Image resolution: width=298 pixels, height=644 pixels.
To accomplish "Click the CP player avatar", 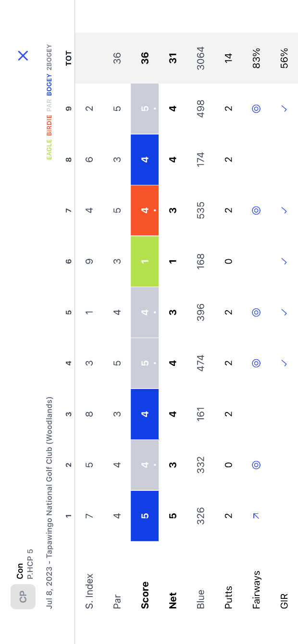I will tap(23, 596).
